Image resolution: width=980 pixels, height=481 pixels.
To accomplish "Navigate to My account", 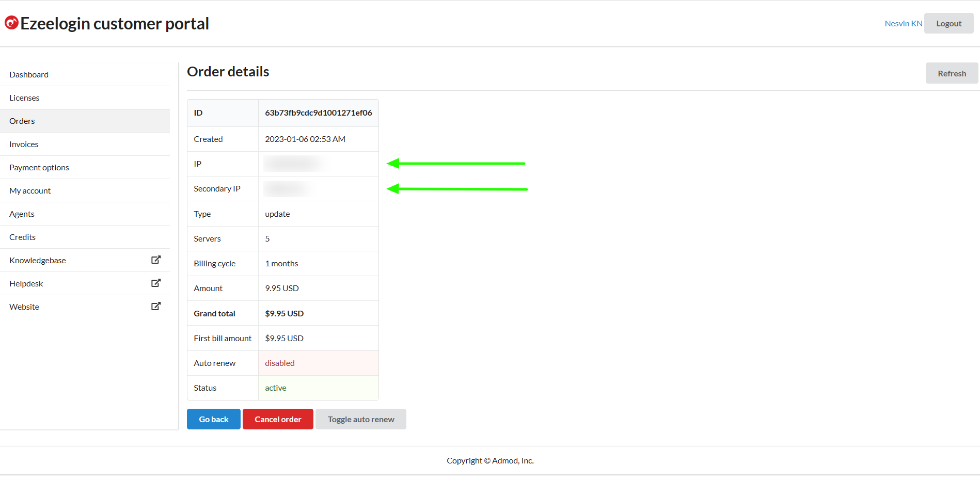I will click(30, 190).
